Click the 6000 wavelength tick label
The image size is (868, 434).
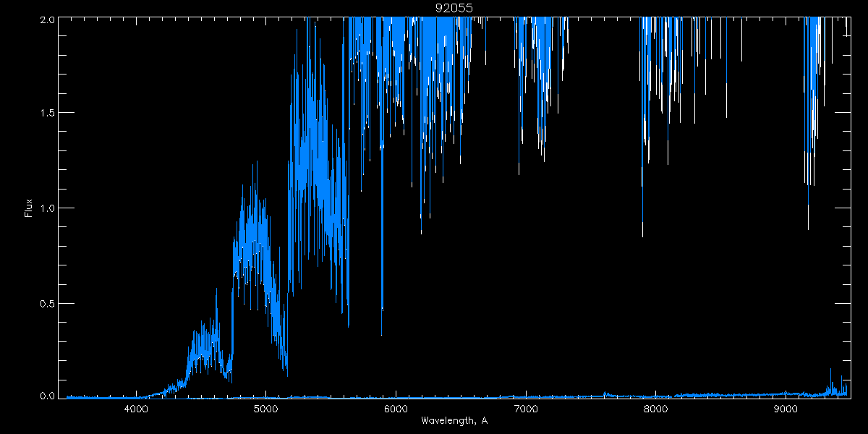[396, 410]
